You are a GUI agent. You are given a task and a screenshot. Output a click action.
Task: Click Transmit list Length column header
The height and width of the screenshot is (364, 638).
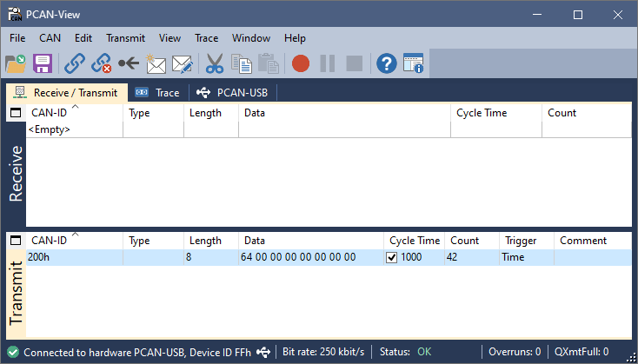(x=211, y=241)
